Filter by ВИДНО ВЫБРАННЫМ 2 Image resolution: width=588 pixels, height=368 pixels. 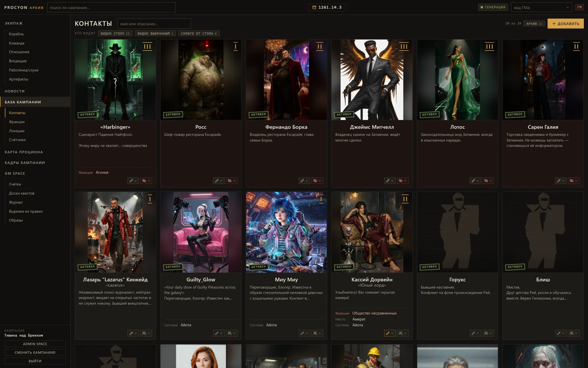click(x=156, y=34)
